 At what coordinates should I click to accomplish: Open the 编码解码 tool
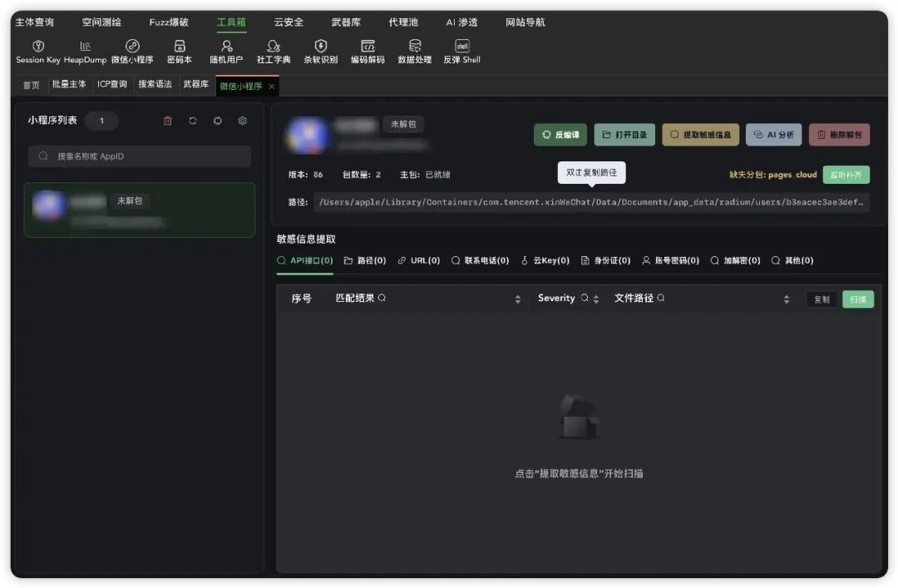click(368, 52)
